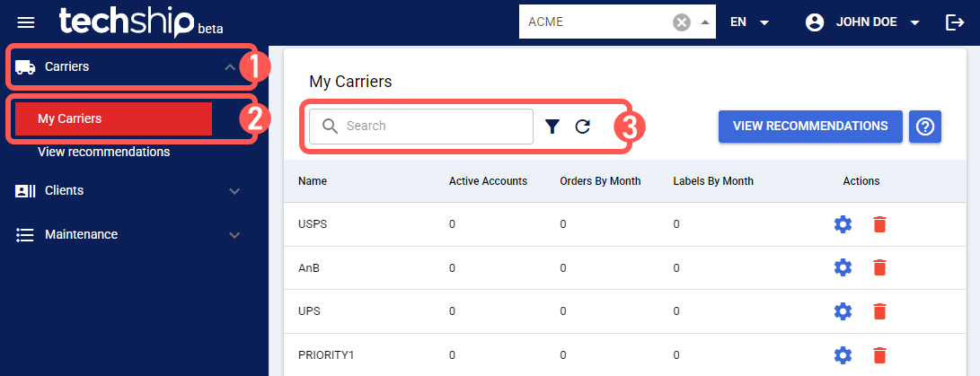980x376 pixels.
Task: Click the Carriers truck icon
Action: [x=24, y=66]
